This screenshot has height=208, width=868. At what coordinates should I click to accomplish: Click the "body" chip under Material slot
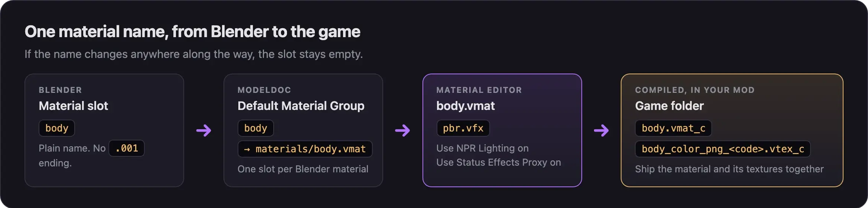57,128
